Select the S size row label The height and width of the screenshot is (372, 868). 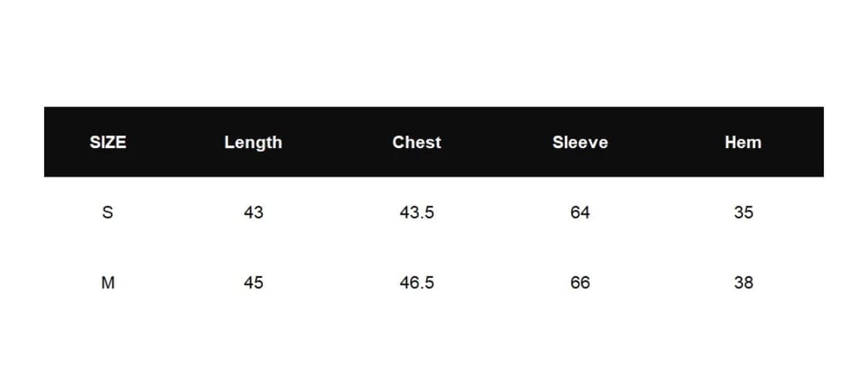coord(108,212)
